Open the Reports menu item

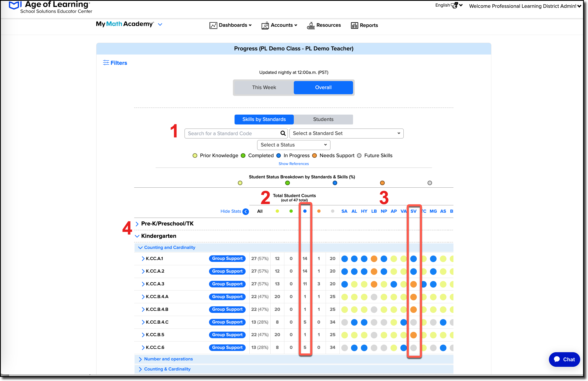pyautogui.click(x=364, y=25)
